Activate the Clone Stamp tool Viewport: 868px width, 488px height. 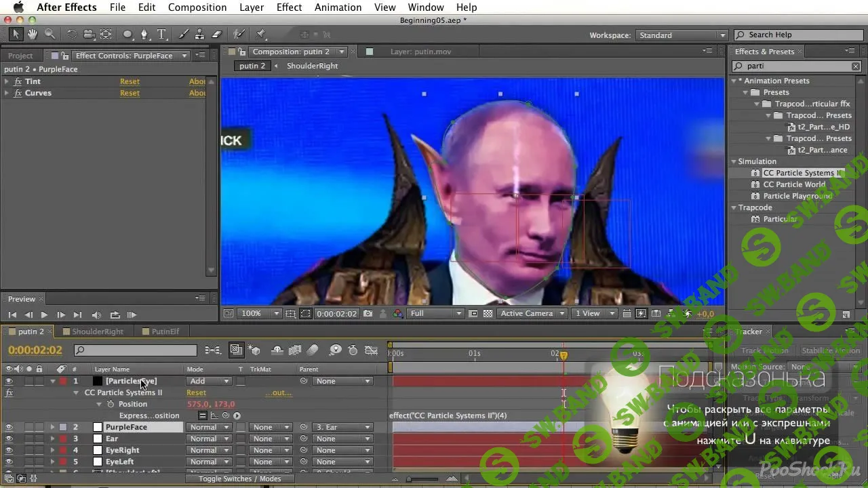click(x=200, y=34)
